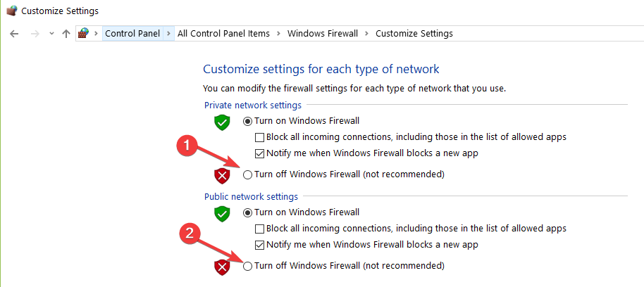Click the Control Panel address bar icon
Image resolution: width=644 pixels, height=287 pixels.
(84, 33)
